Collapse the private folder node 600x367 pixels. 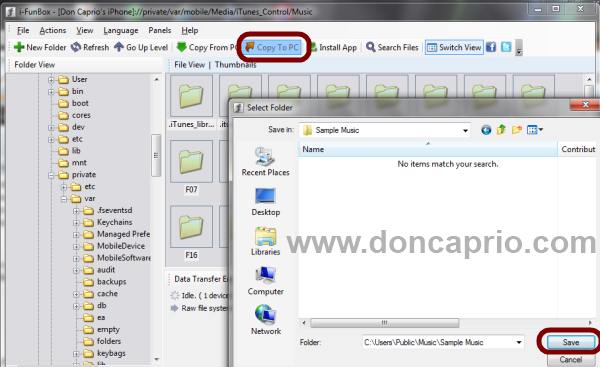[x=51, y=175]
